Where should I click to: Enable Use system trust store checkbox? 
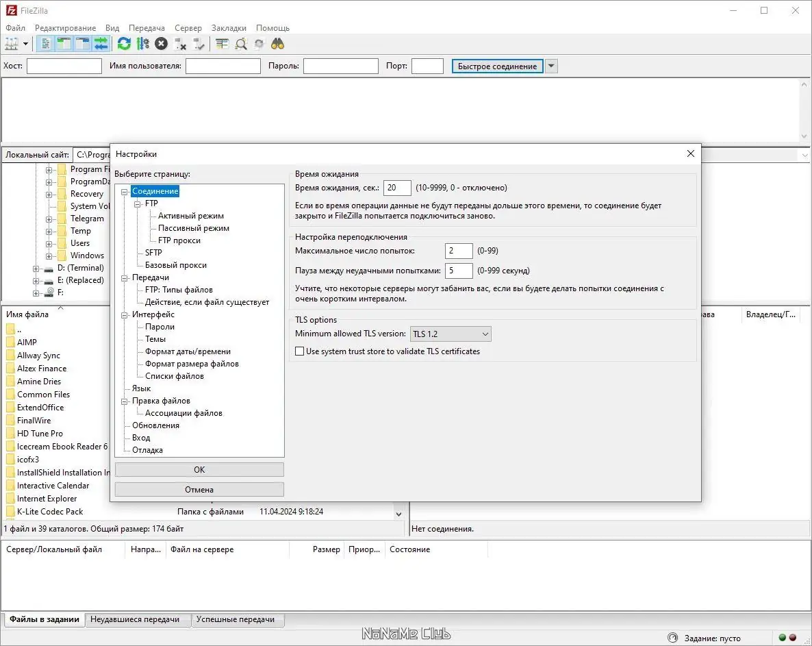(299, 351)
